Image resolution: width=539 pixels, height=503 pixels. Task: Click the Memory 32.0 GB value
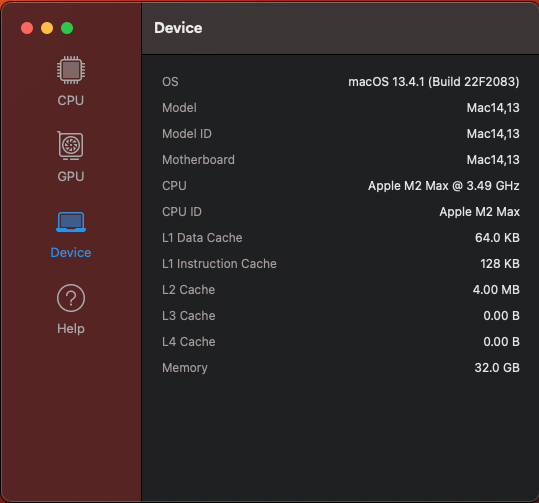[x=497, y=368]
